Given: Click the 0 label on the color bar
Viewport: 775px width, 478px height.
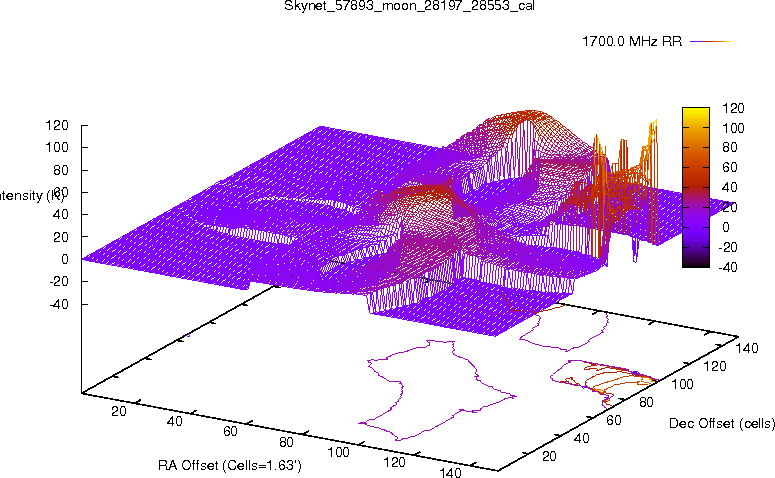Looking at the screenshot, I should point(726,227).
